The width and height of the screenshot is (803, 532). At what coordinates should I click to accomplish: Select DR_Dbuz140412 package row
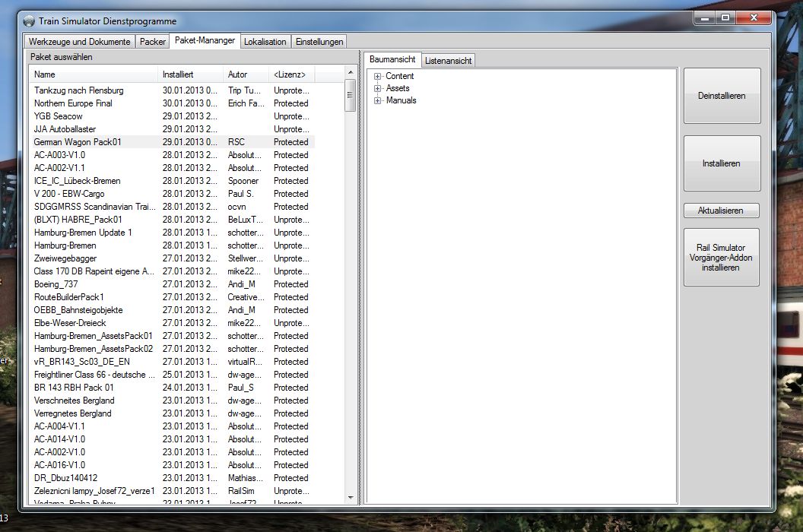tap(172, 478)
